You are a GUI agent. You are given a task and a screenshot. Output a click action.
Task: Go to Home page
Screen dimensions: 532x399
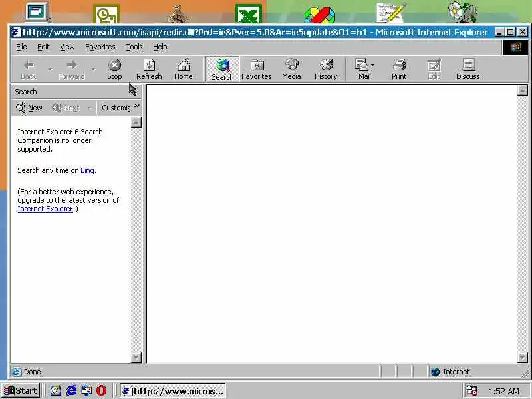[x=184, y=70]
